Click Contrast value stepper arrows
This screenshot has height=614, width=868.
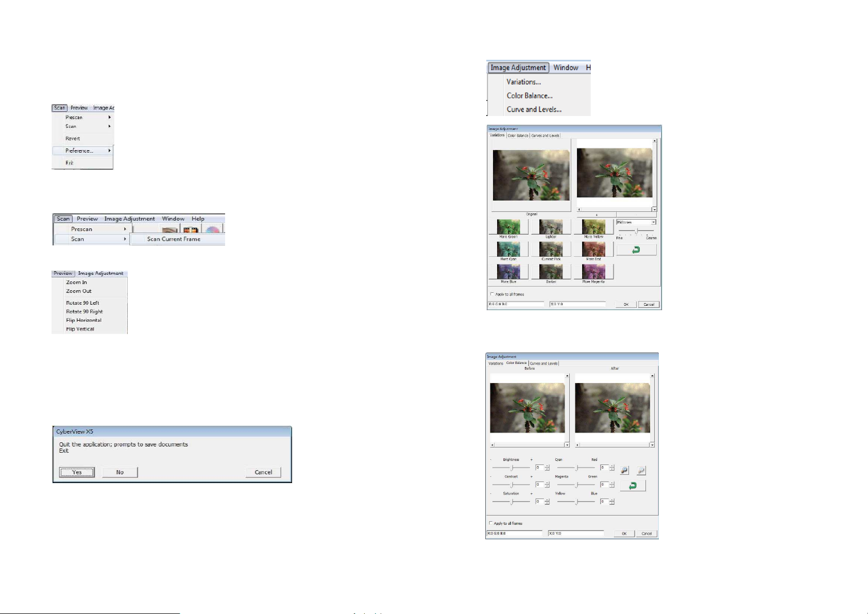(x=547, y=485)
